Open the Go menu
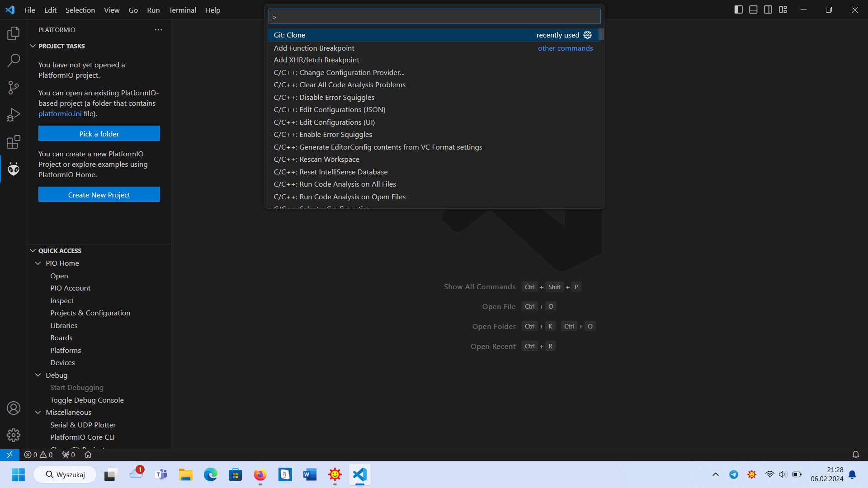Screen dimensions: 868x488 133,10
